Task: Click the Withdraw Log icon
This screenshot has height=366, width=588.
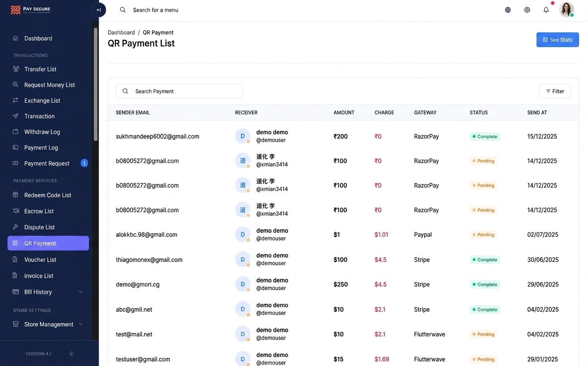Action: 16,132
